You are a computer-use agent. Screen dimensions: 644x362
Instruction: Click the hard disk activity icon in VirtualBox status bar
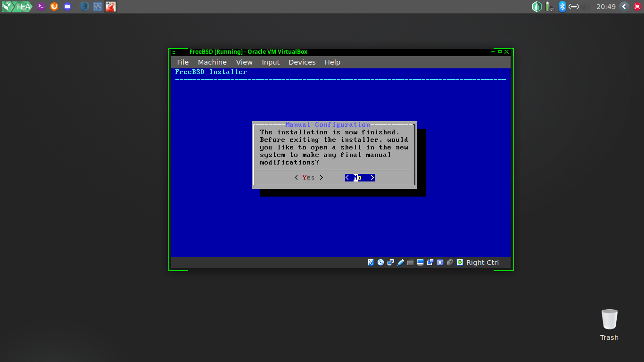pyautogui.click(x=371, y=263)
